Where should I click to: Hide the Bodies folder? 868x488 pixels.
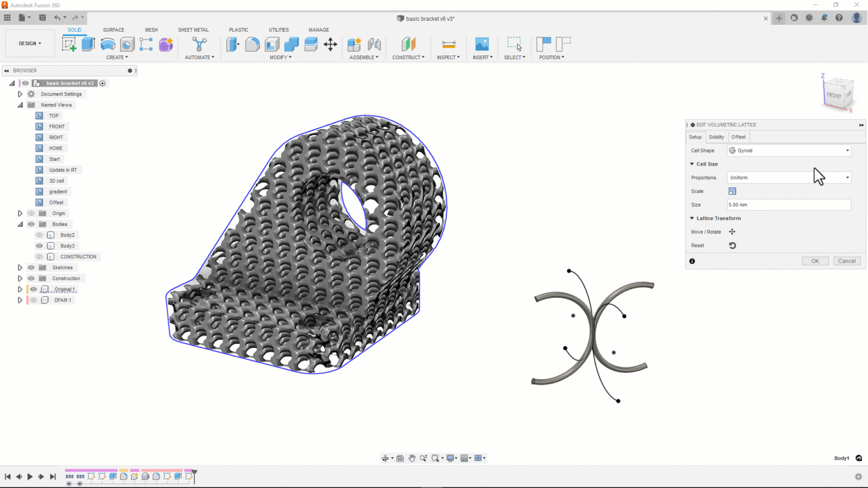31,224
